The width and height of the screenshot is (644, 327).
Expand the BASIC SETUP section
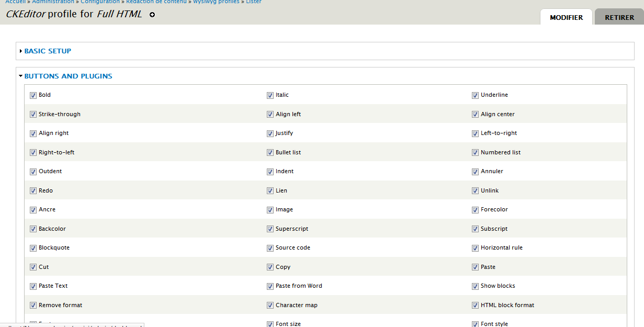[x=48, y=51]
